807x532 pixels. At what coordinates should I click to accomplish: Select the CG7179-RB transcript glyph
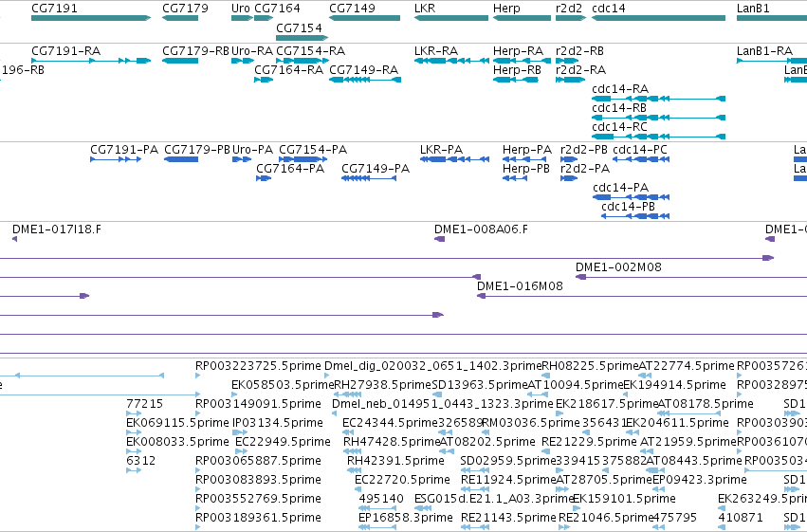click(x=180, y=61)
